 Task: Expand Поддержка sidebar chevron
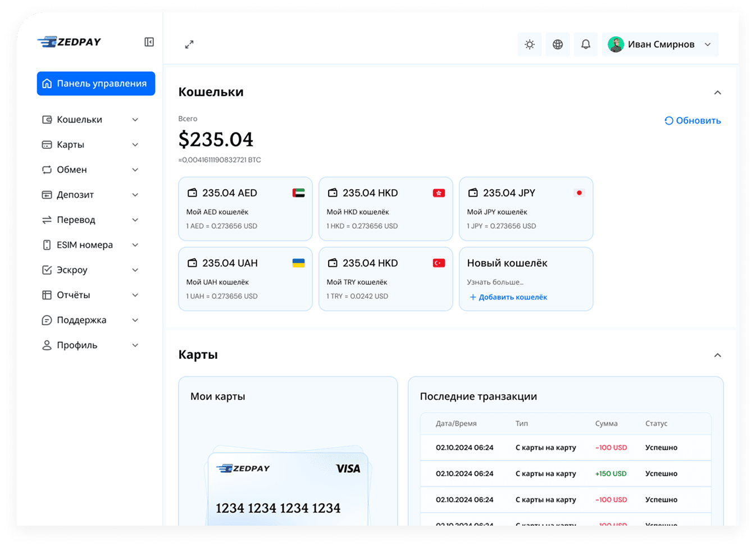[135, 320]
